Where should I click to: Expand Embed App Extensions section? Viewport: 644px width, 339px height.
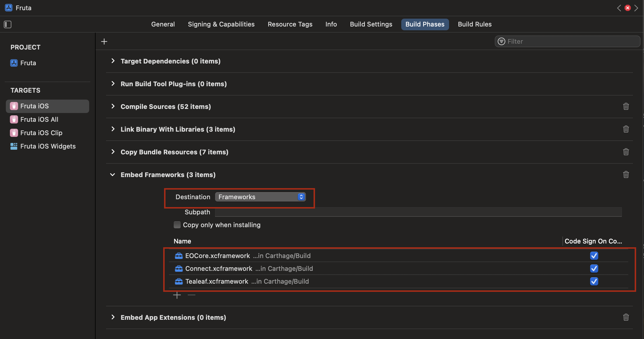[113, 317]
